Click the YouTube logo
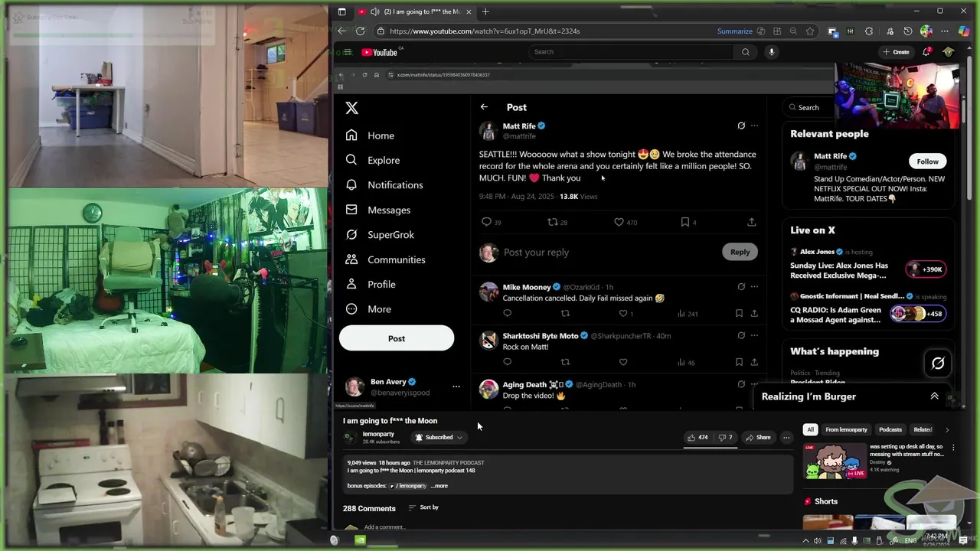Viewport: 980px width, 551px height. click(x=380, y=52)
